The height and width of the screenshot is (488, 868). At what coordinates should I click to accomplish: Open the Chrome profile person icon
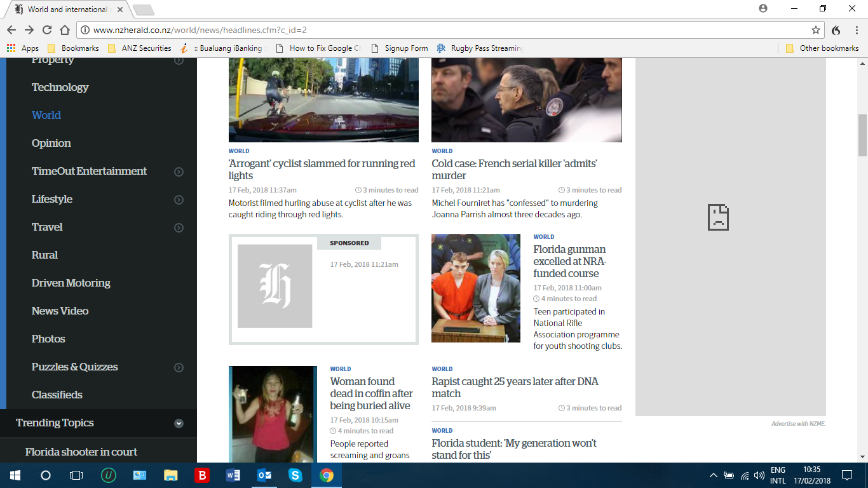coord(763,8)
